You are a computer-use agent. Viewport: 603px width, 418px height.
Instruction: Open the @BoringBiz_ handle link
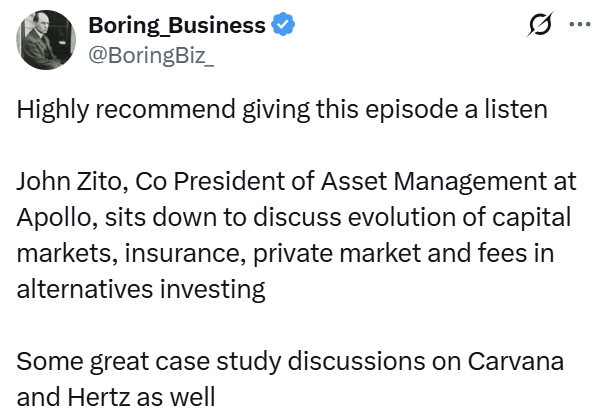151,55
